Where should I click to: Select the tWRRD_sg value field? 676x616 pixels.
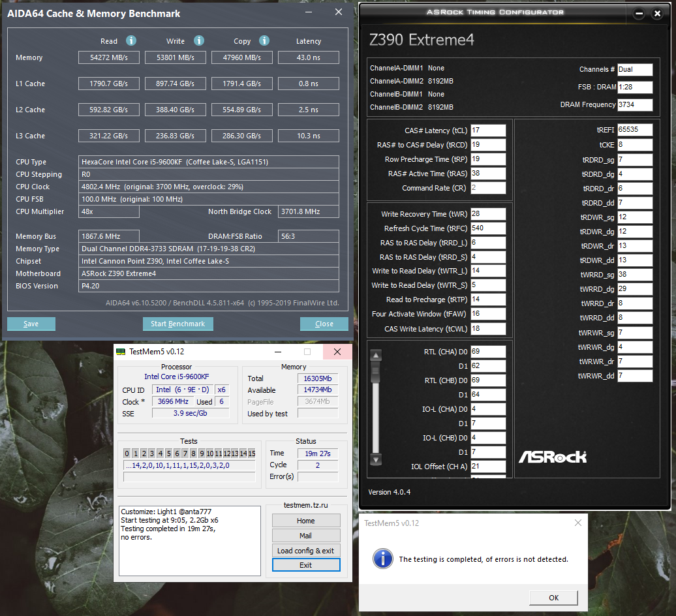pos(635,275)
